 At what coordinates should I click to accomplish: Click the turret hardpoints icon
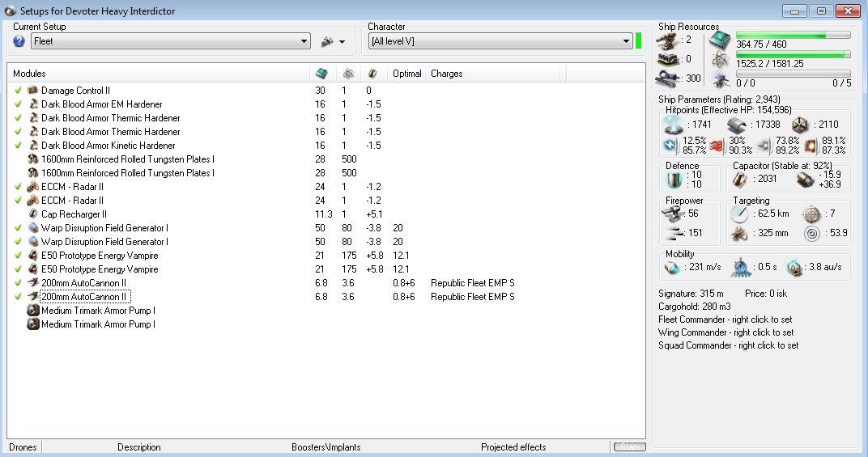click(x=668, y=40)
